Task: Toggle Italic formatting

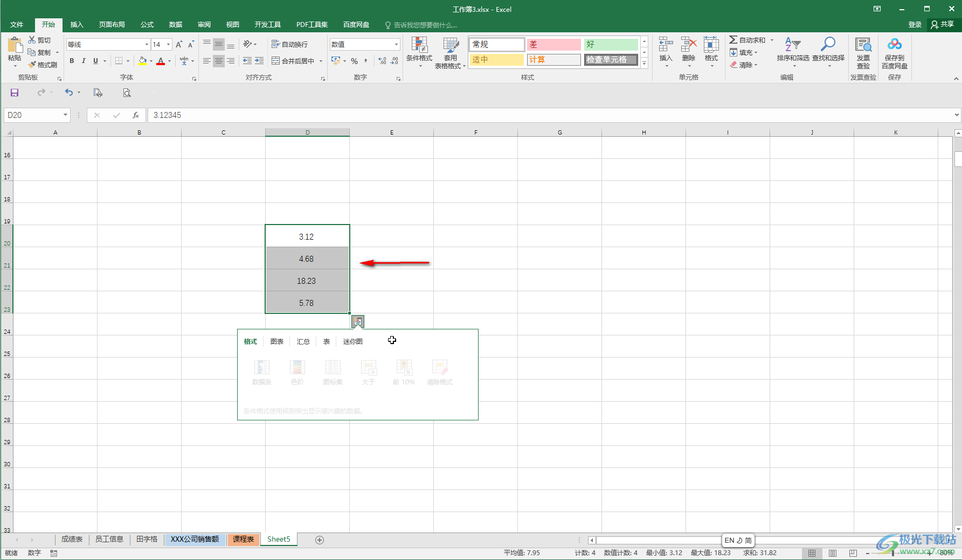Action: [84, 61]
